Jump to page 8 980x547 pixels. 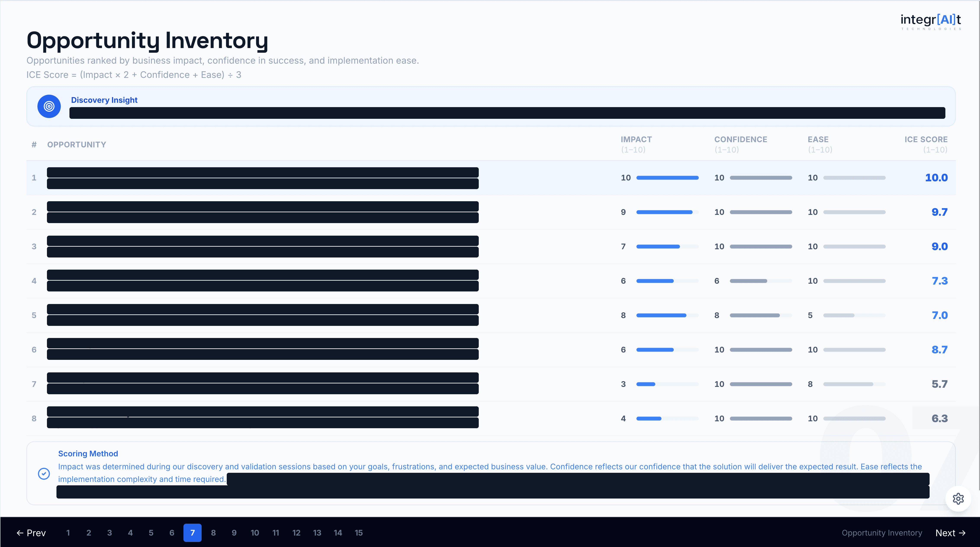click(214, 533)
